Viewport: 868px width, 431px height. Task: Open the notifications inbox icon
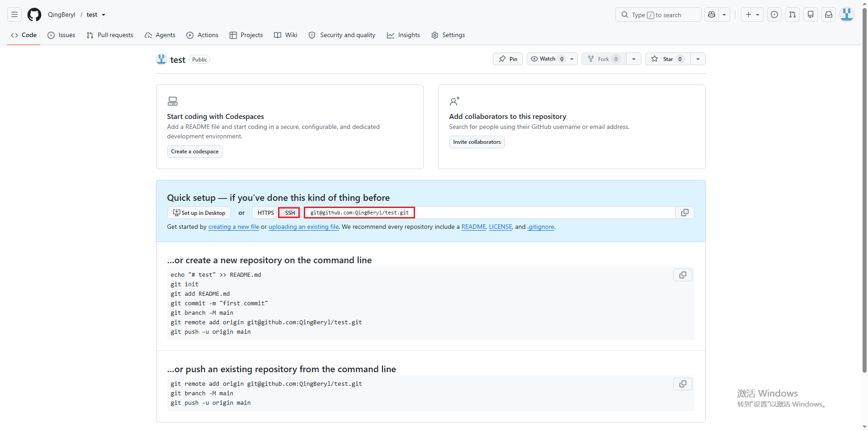[829, 15]
